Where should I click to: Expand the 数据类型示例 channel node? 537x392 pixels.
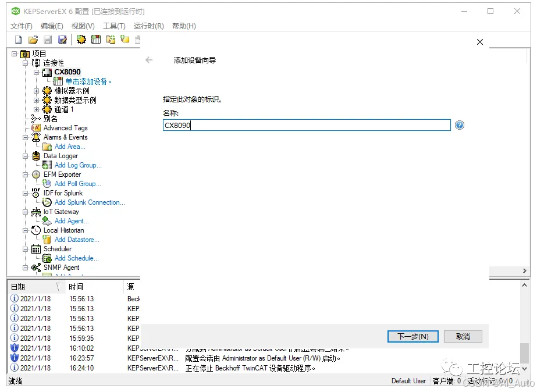(x=36, y=100)
